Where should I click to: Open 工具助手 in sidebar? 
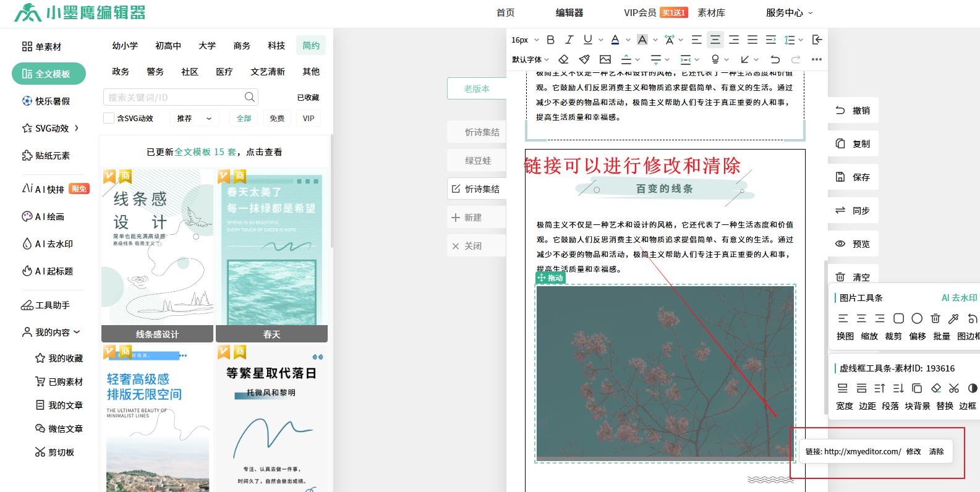pos(46,305)
